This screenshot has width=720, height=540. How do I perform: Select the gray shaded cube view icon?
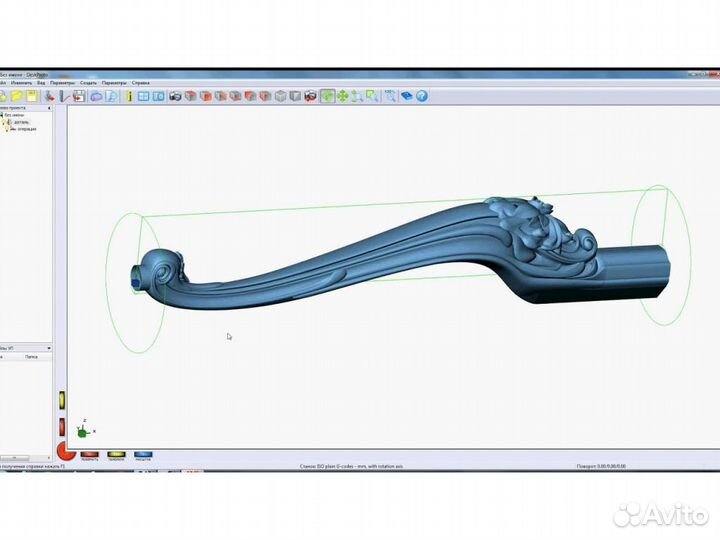tap(281, 96)
